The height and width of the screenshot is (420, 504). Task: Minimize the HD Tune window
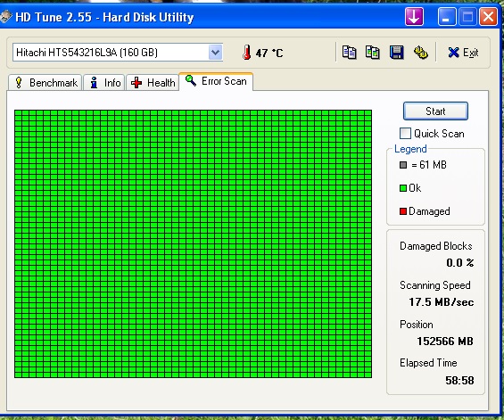[447, 16]
